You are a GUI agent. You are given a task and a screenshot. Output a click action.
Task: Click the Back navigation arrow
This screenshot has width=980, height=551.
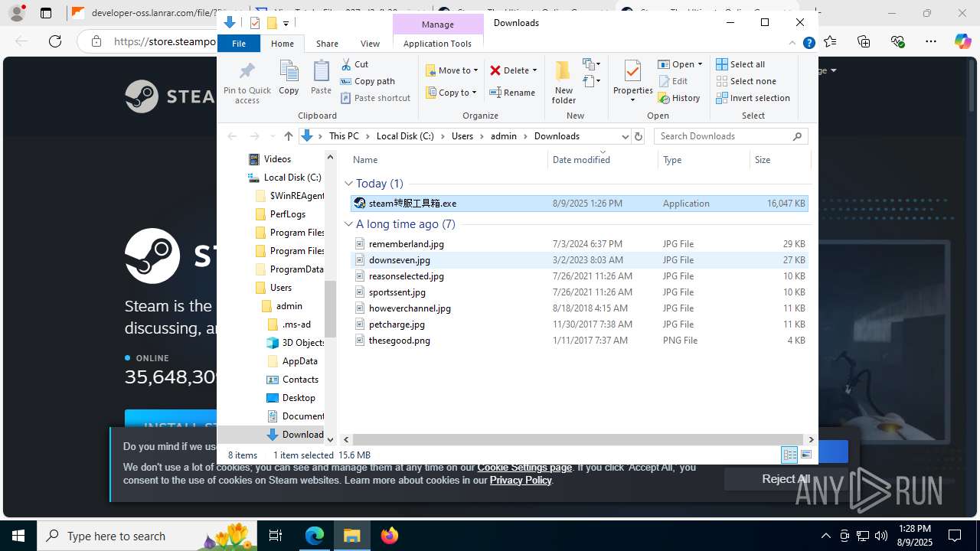tap(232, 136)
